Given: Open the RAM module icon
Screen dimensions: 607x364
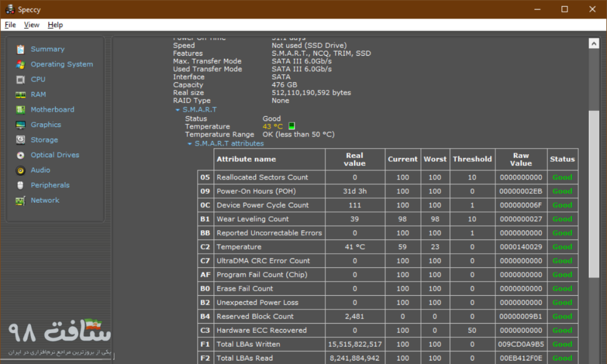Looking at the screenshot, I should coord(21,94).
